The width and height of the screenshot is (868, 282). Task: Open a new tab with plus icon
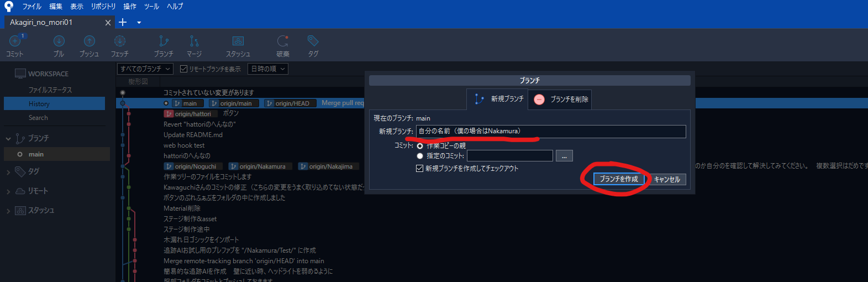[123, 22]
